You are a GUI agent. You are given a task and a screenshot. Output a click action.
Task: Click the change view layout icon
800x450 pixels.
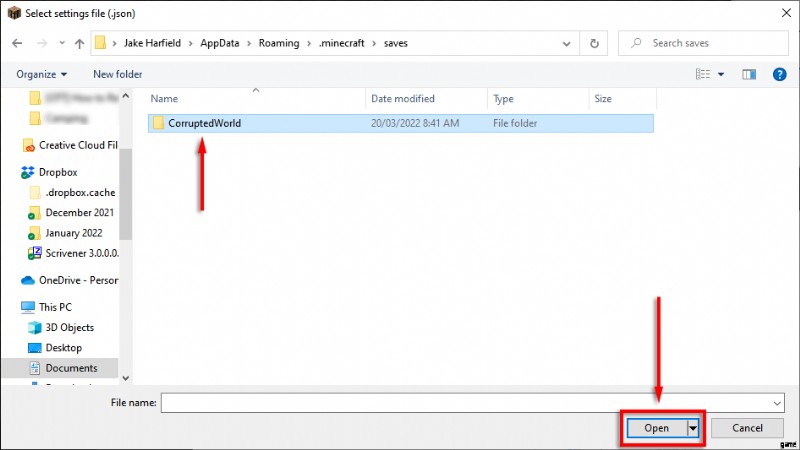702,74
